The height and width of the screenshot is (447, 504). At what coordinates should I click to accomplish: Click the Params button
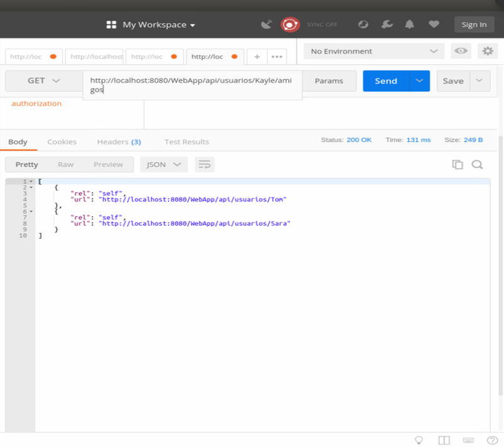329,81
